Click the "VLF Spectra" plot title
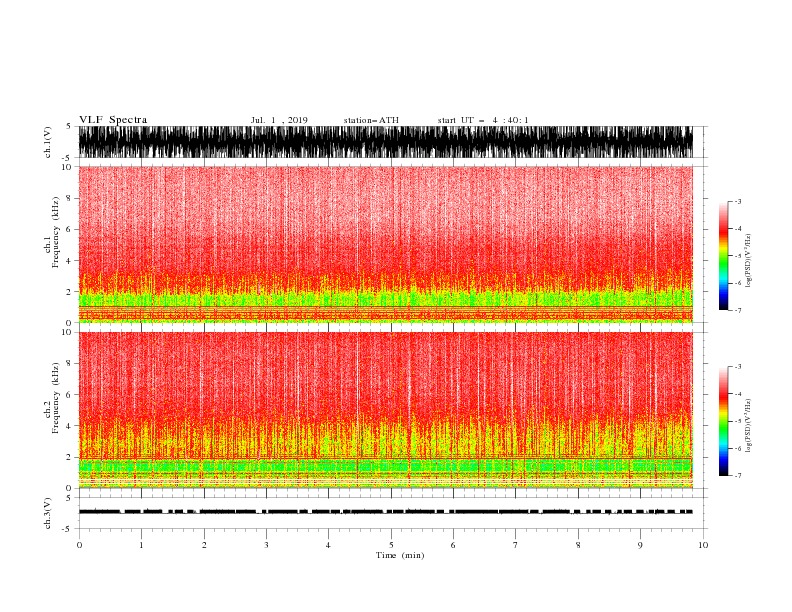The image size is (792, 612). [x=113, y=120]
